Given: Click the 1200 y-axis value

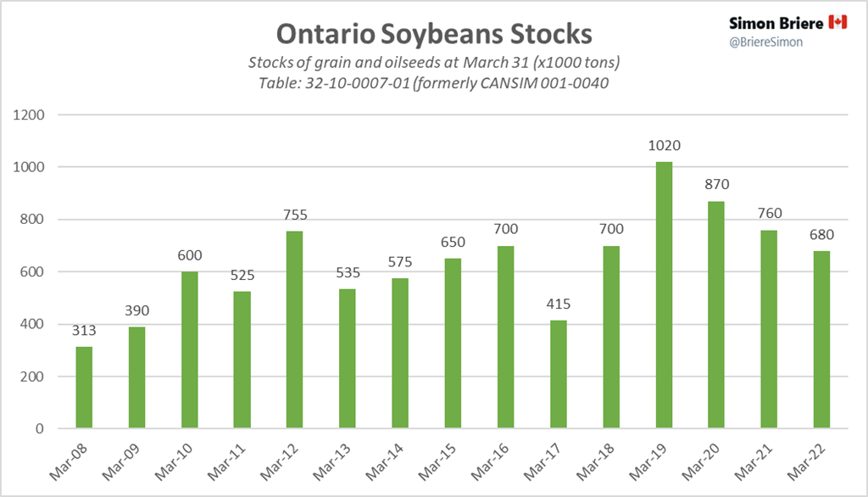Looking at the screenshot, I should 39,114.
